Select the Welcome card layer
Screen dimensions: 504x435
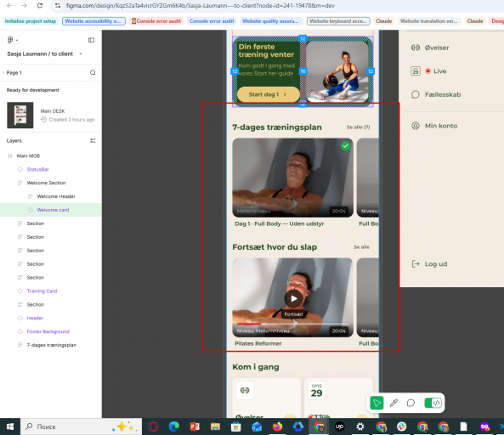point(51,210)
